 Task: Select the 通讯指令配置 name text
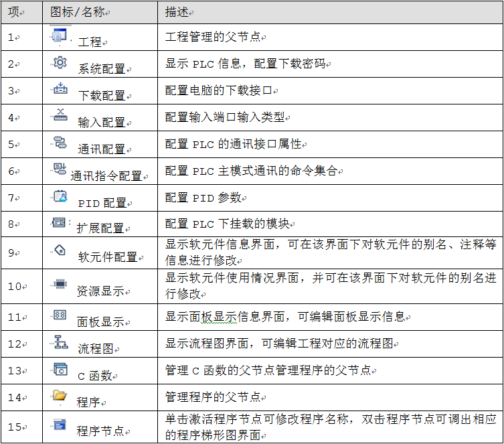[106, 176]
